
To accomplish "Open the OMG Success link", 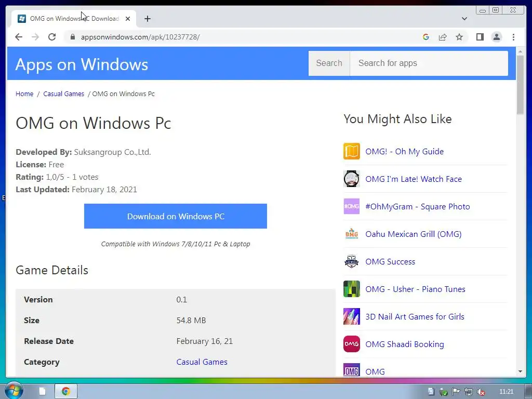I will click(x=390, y=262).
